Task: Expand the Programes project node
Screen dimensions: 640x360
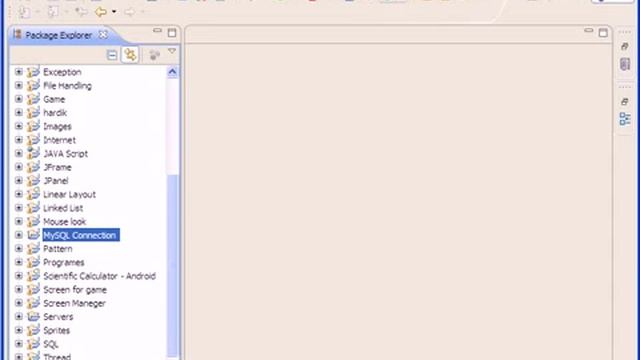Action: 19,262
